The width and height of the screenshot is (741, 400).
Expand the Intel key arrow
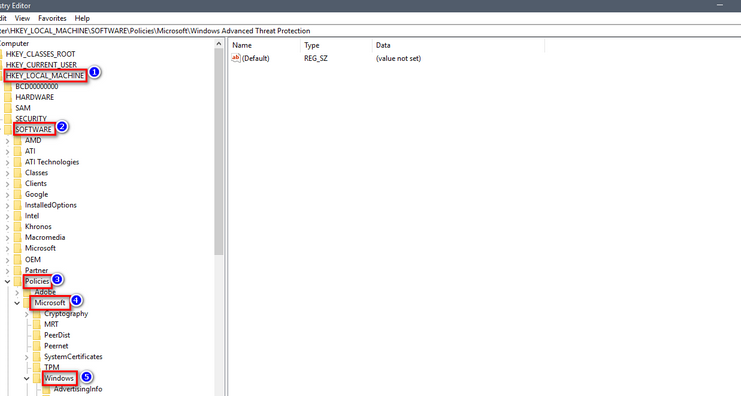tap(7, 217)
